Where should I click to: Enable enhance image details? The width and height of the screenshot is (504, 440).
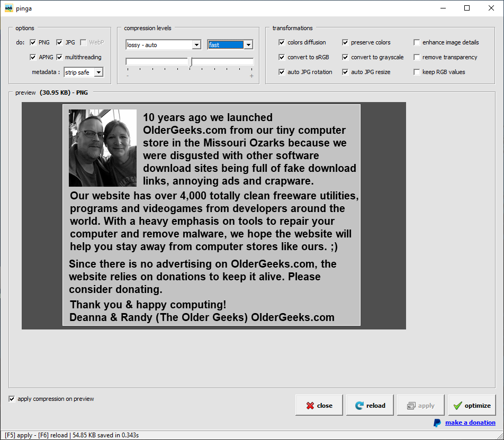click(x=417, y=42)
